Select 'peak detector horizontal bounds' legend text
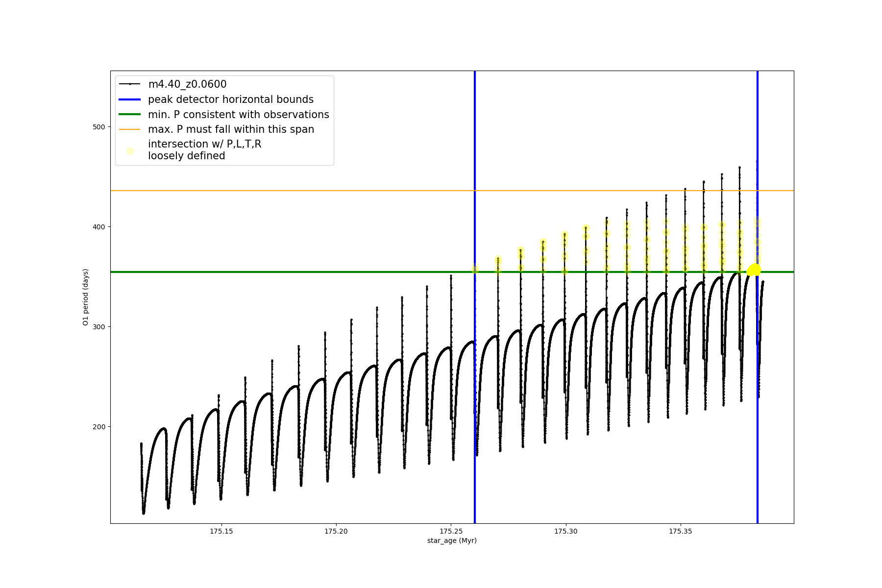 click(230, 99)
